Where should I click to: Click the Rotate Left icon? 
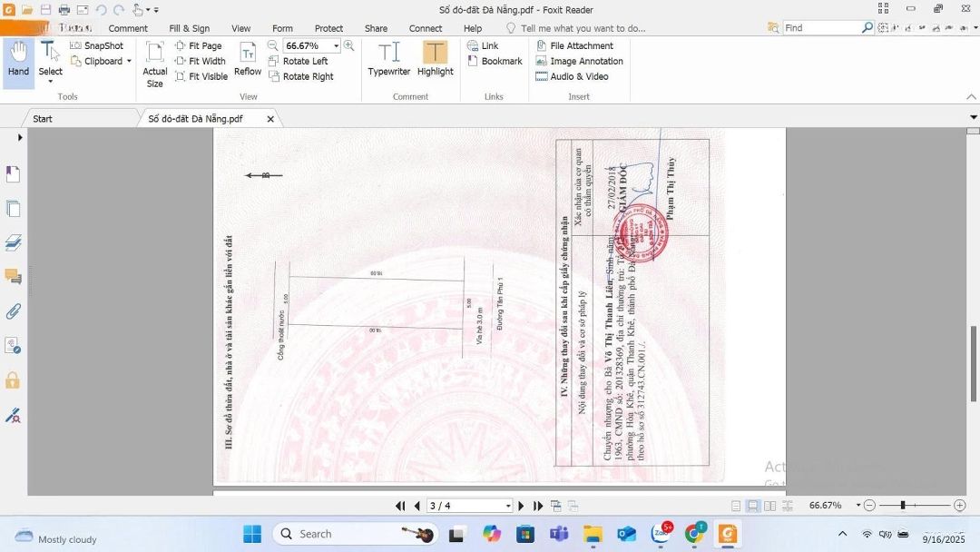tap(274, 61)
